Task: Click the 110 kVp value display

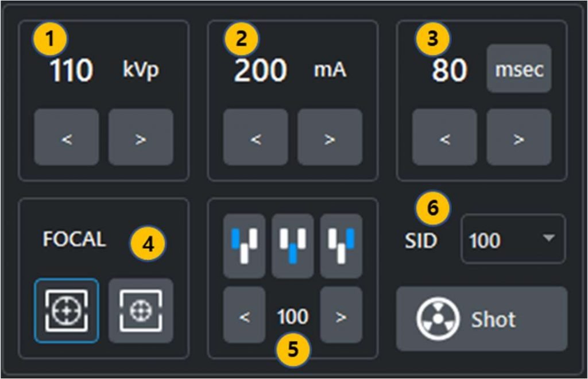Action: pyautogui.click(x=71, y=71)
